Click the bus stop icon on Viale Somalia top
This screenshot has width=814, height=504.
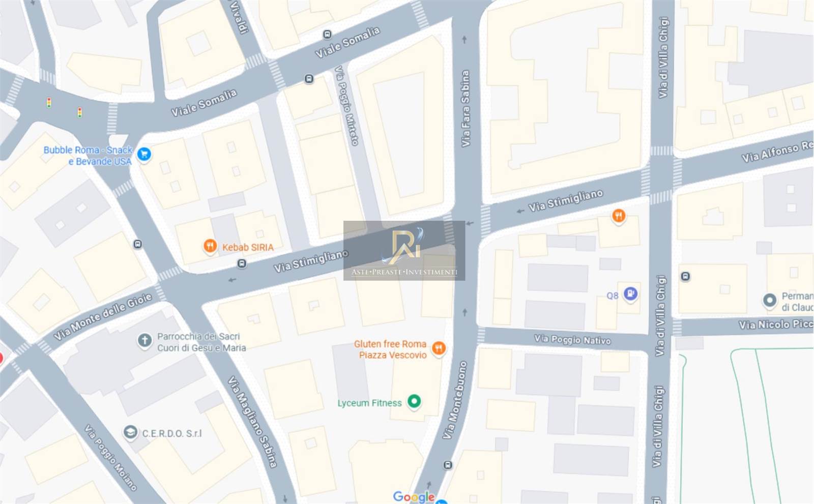coord(328,35)
